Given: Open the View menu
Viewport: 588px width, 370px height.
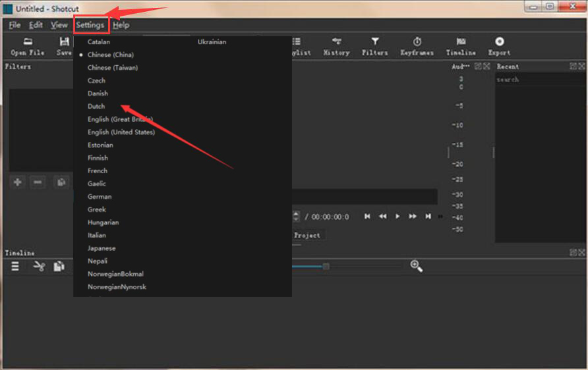Looking at the screenshot, I should pos(59,25).
